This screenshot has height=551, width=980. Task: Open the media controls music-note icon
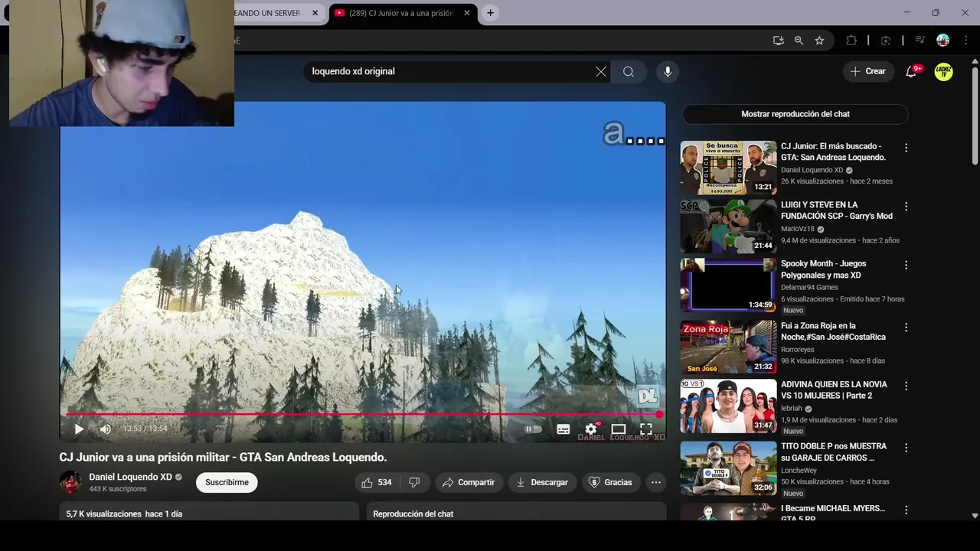920,41
